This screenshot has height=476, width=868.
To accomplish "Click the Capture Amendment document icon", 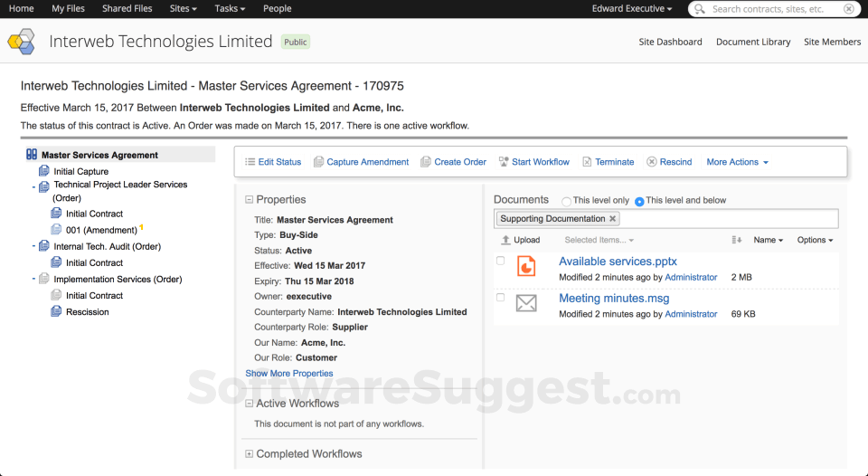I will (318, 162).
